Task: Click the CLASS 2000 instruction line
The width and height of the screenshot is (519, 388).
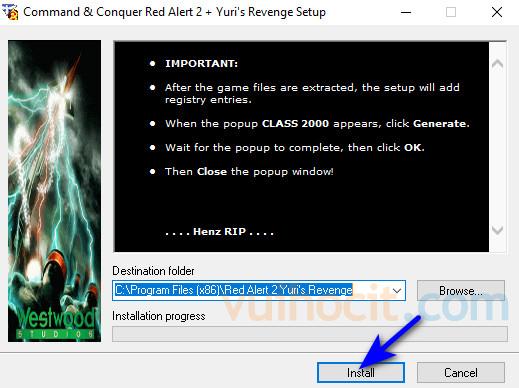Action: (317, 124)
